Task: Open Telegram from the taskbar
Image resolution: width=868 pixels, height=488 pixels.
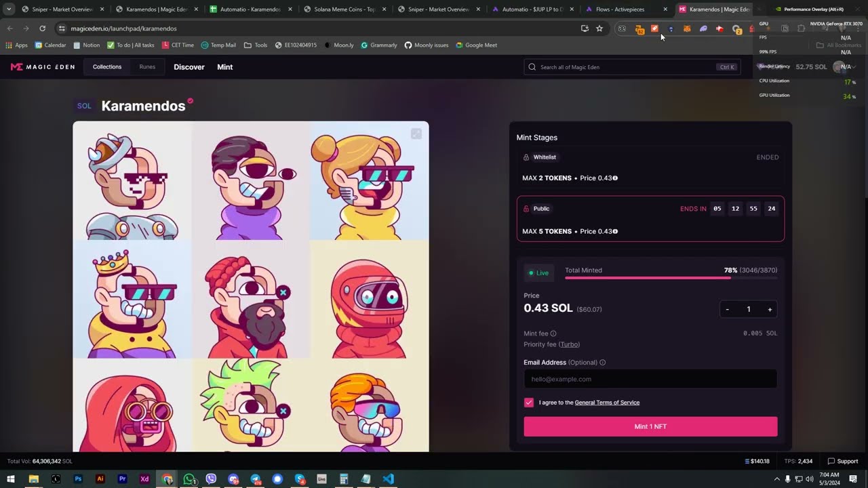Action: (x=256, y=479)
